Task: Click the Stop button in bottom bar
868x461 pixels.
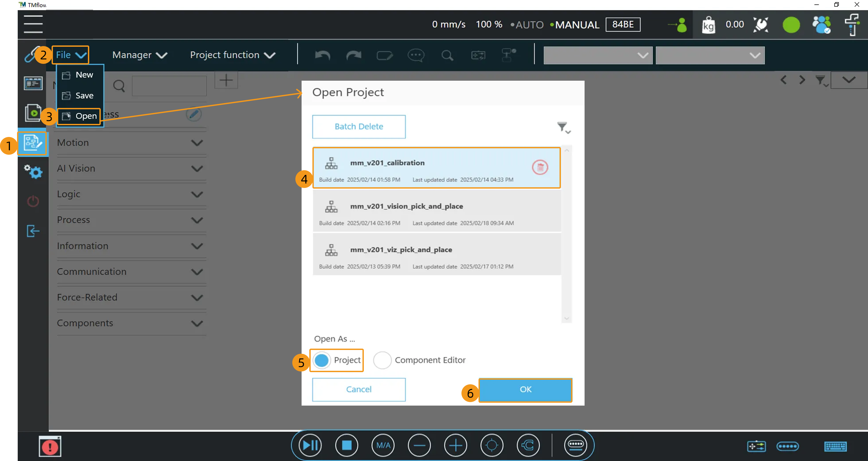Action: (x=346, y=445)
